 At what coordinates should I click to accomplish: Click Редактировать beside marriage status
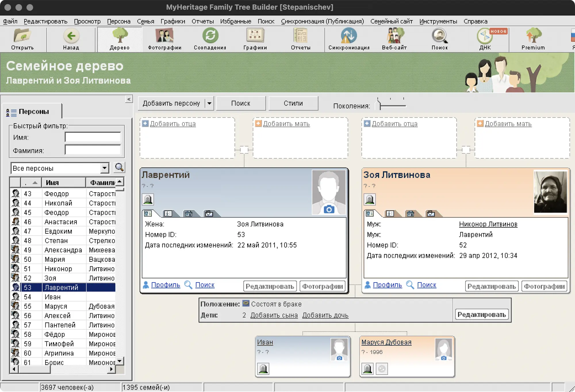click(x=482, y=314)
